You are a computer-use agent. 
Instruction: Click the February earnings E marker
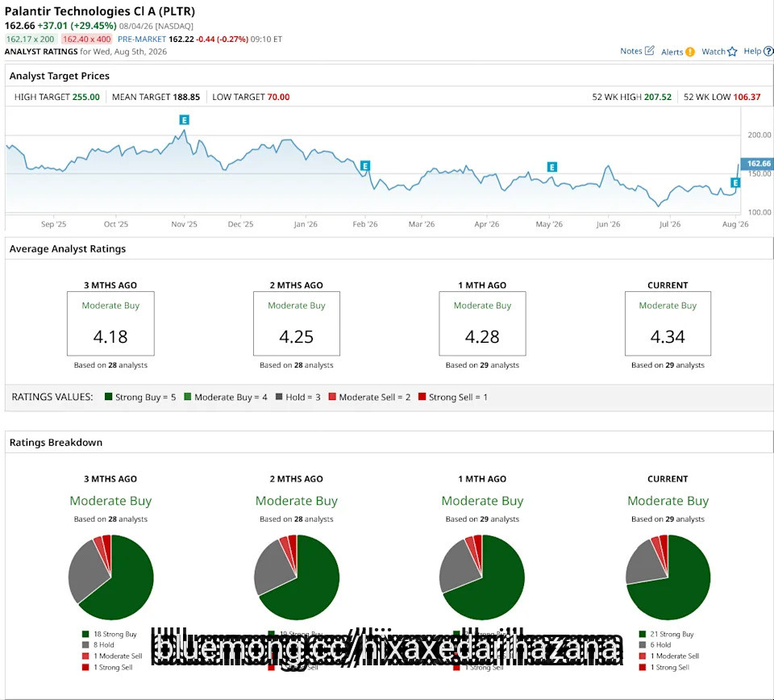tap(365, 166)
